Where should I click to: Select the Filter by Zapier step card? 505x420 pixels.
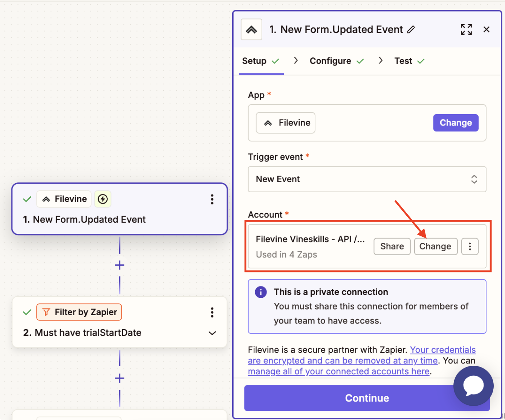120,322
